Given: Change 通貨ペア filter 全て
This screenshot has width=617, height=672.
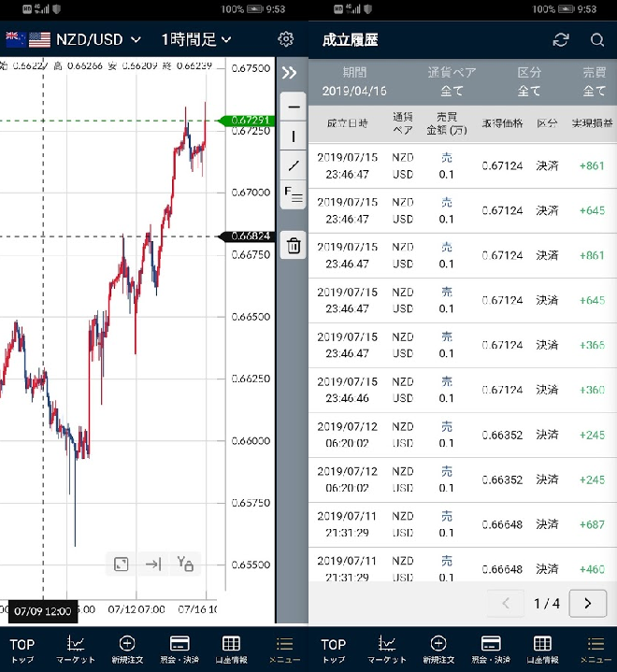Looking at the screenshot, I should [x=452, y=82].
